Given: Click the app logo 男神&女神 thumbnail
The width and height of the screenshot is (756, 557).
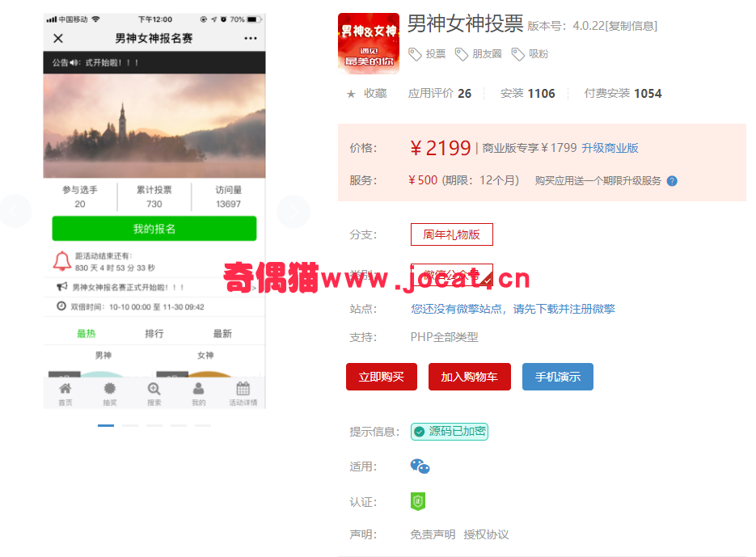Looking at the screenshot, I should pyautogui.click(x=369, y=44).
